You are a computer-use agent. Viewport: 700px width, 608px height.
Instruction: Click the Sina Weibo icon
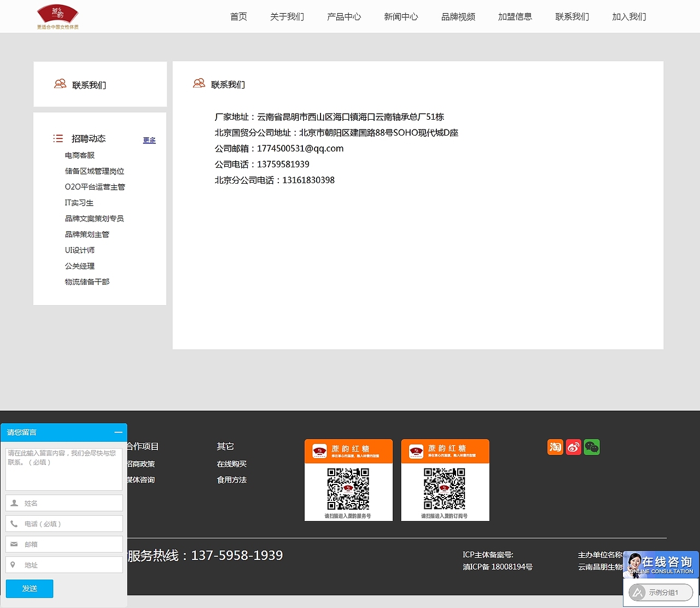pyautogui.click(x=573, y=447)
